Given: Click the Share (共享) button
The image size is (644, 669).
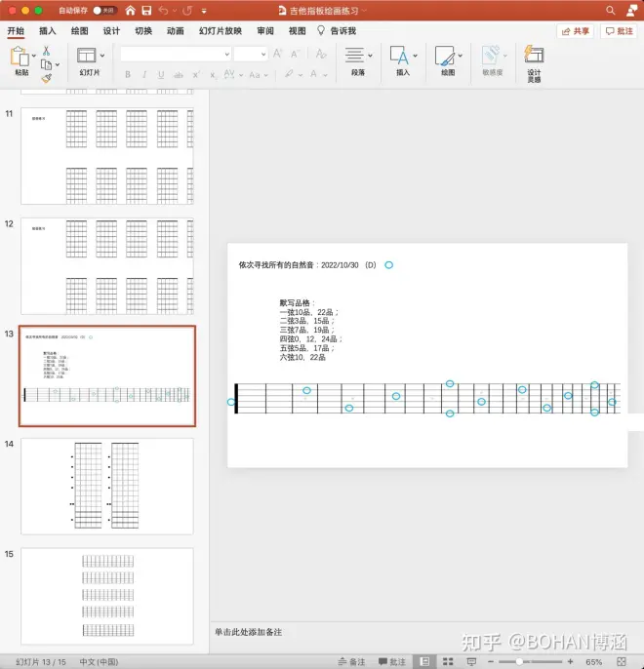Looking at the screenshot, I should pyautogui.click(x=576, y=31).
